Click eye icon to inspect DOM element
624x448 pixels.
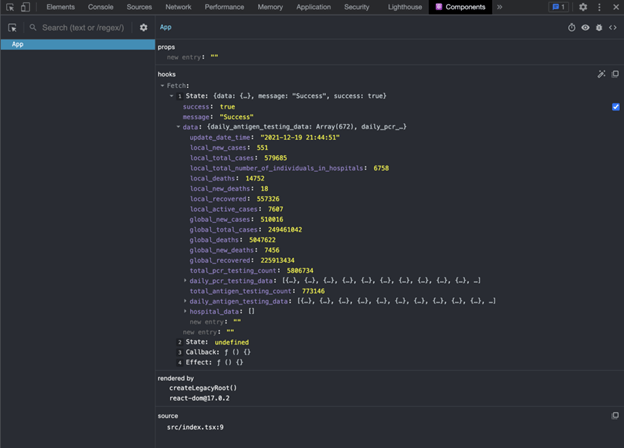[x=586, y=28]
